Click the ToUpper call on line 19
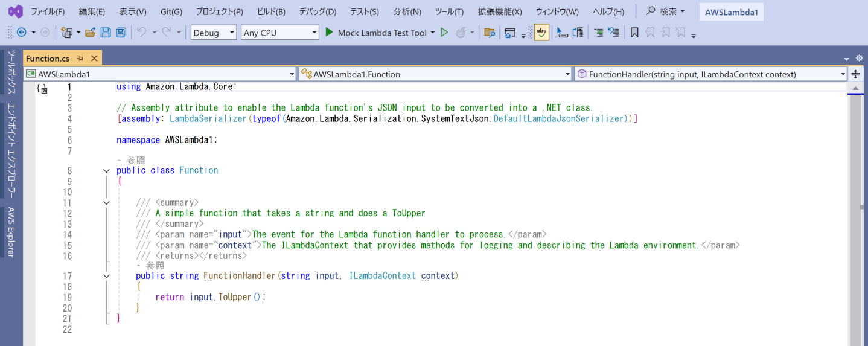Screen dimensions: 868x346 click(234, 297)
